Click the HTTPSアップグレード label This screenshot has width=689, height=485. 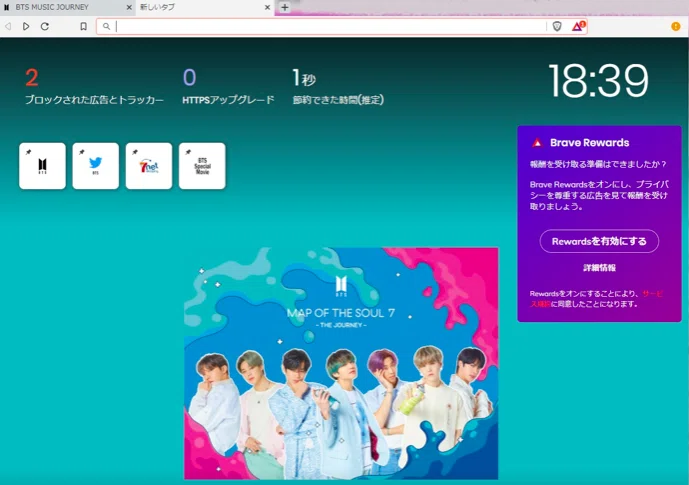point(228,100)
